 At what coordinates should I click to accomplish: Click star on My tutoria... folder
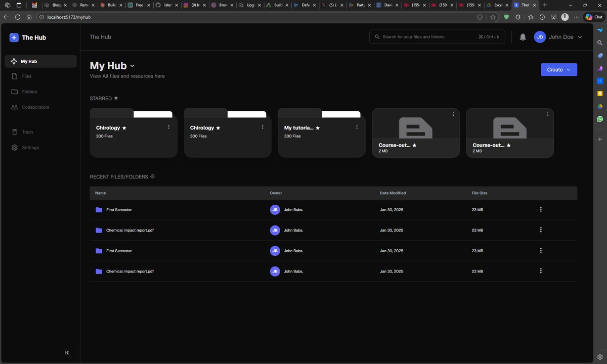pos(318,128)
